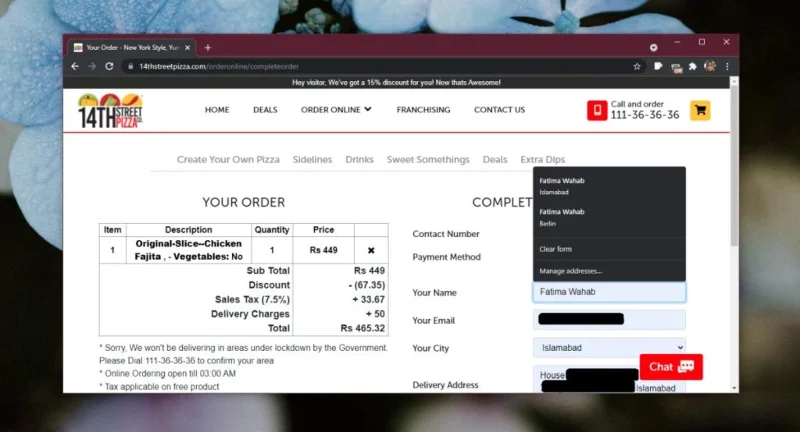
Task: Select the Extra Dips category tab
Action: click(542, 160)
